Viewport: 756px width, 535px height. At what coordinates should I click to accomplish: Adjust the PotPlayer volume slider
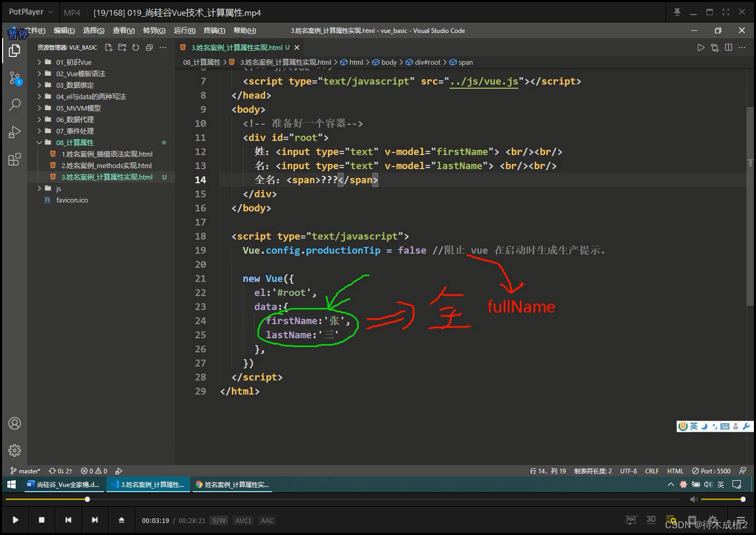pos(723,500)
